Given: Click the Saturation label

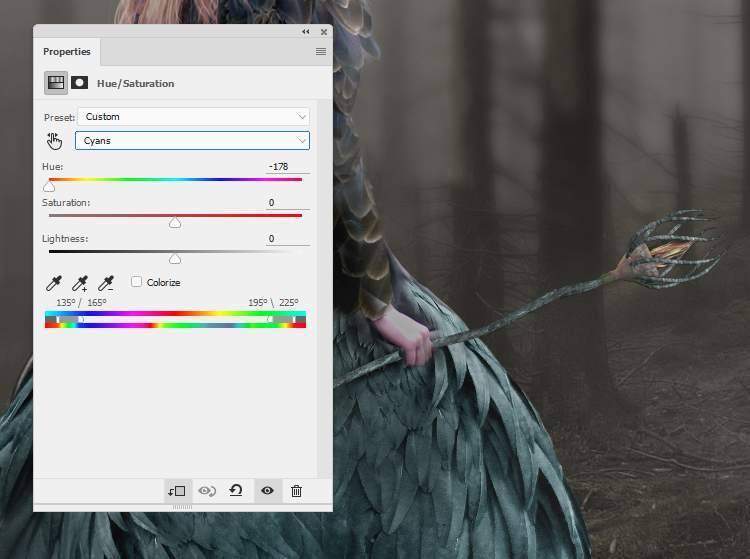Looking at the screenshot, I should pyautogui.click(x=66, y=203).
